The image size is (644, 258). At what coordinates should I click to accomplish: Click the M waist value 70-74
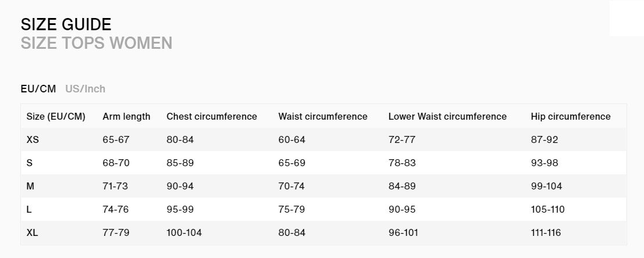click(x=291, y=187)
